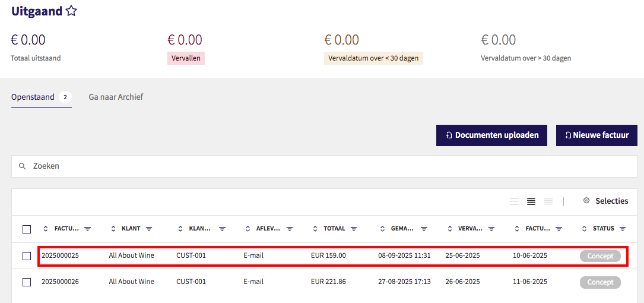Check the box for invoice 2025000025
Image resolution: width=644 pixels, height=303 pixels.
pyautogui.click(x=27, y=256)
